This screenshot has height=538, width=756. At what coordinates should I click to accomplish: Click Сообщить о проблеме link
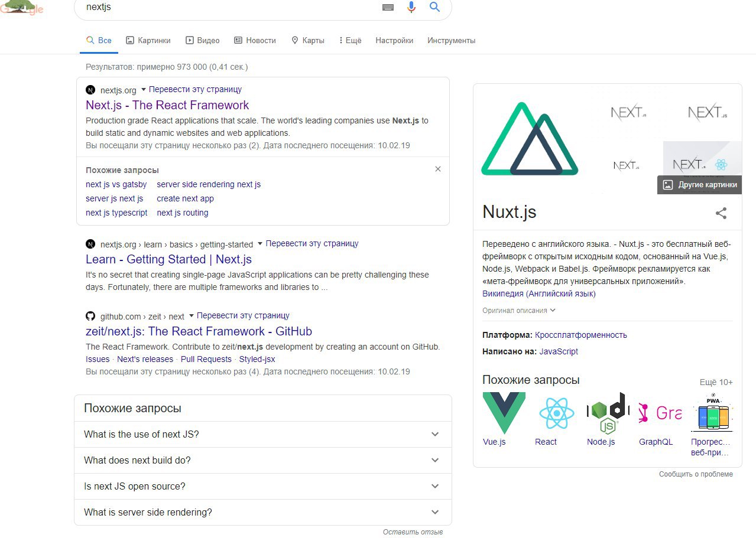pos(696,474)
